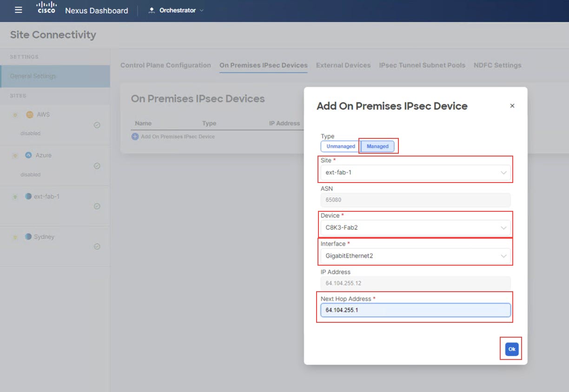Select the Azure site label

44,155
